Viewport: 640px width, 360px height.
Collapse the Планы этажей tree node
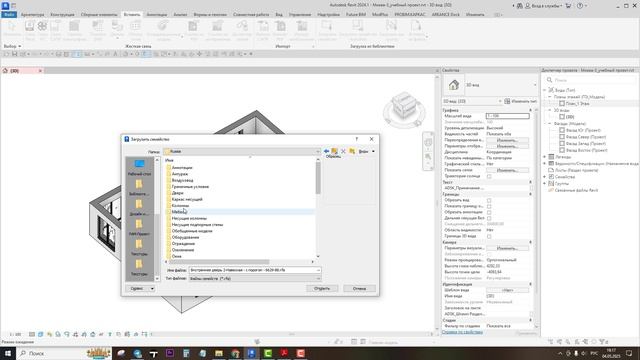pyautogui.click(x=550, y=97)
